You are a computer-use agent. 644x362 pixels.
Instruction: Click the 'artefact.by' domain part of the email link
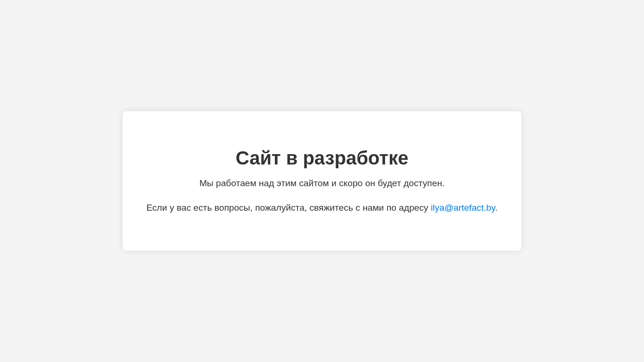(474, 208)
